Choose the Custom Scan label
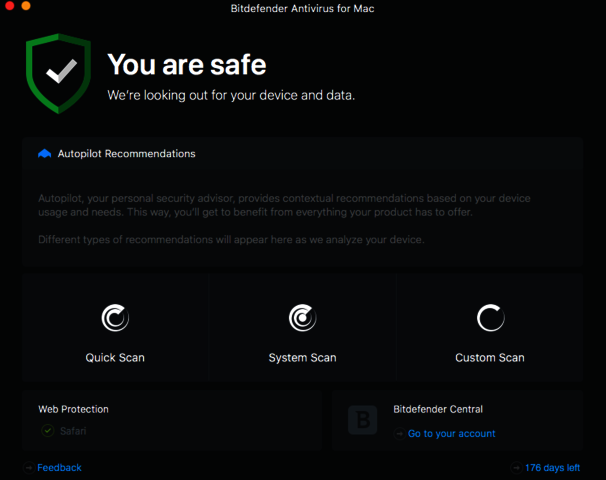Image resolution: width=606 pixels, height=480 pixels. (490, 358)
